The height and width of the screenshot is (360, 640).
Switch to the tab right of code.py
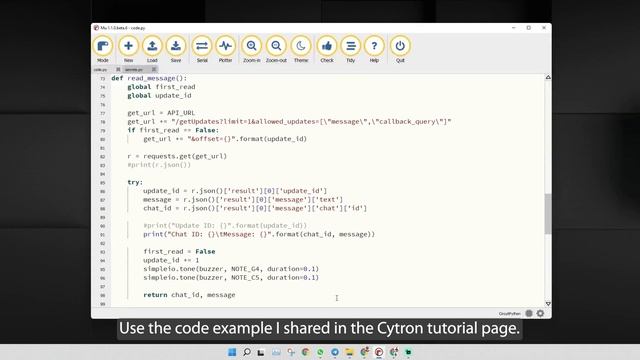pyautogui.click(x=134, y=69)
